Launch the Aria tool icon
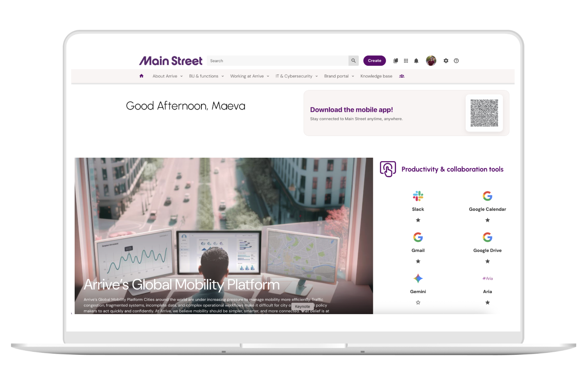Viewport: 588px width, 374px height. (488, 279)
